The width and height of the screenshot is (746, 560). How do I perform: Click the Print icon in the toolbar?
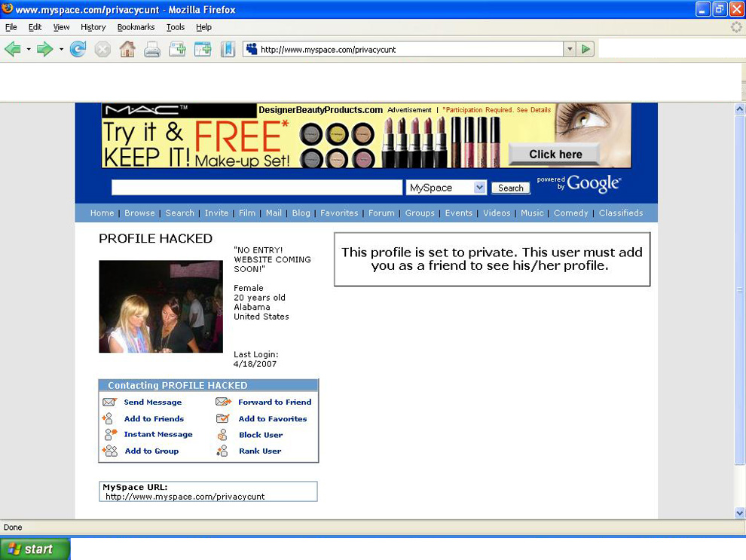coord(152,49)
